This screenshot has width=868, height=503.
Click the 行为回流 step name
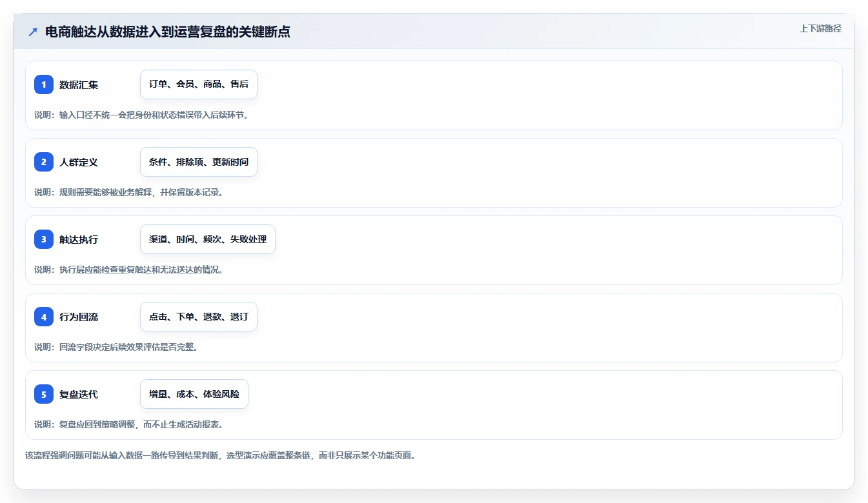pos(79,317)
